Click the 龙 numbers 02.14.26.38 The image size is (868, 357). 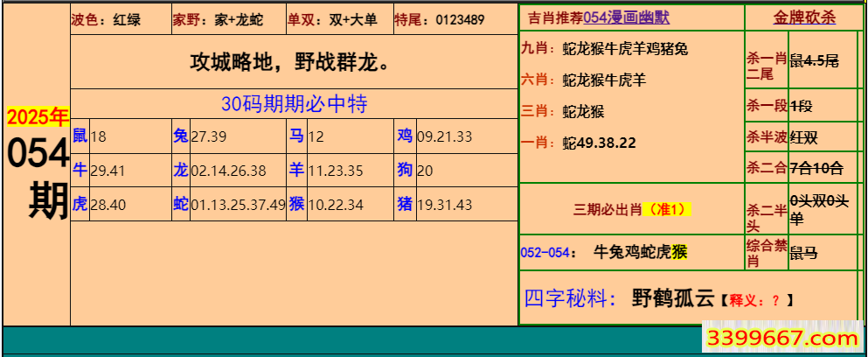[229, 171]
